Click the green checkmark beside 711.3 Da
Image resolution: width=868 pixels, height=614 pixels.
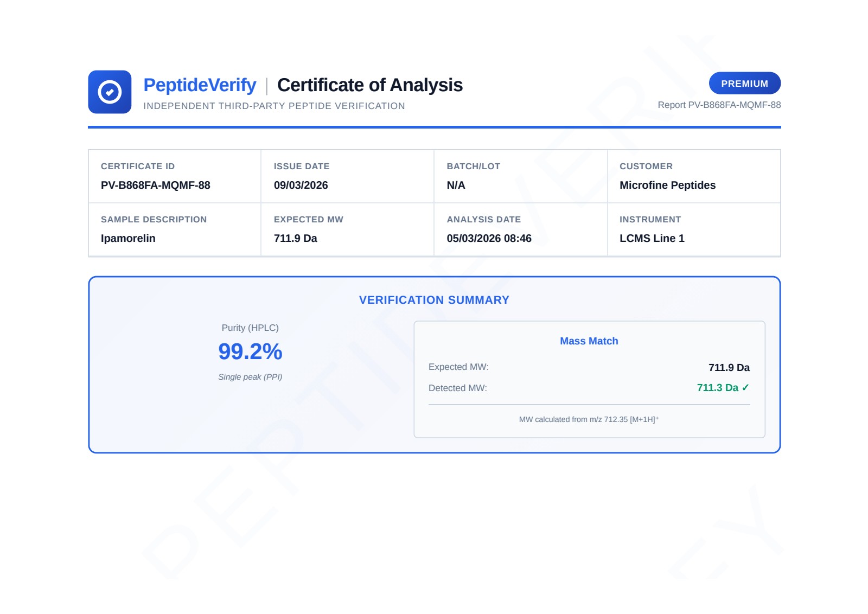point(745,387)
